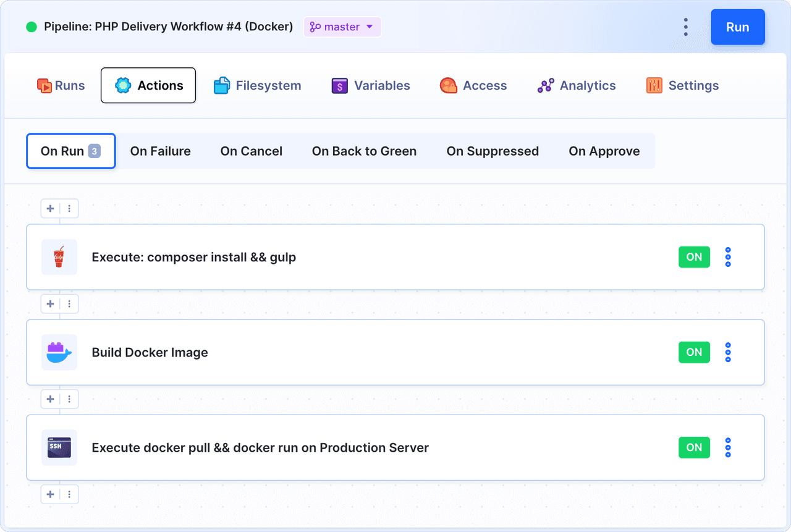Image resolution: width=791 pixels, height=532 pixels.
Task: Switch to On Cancel actions
Action: (252, 151)
